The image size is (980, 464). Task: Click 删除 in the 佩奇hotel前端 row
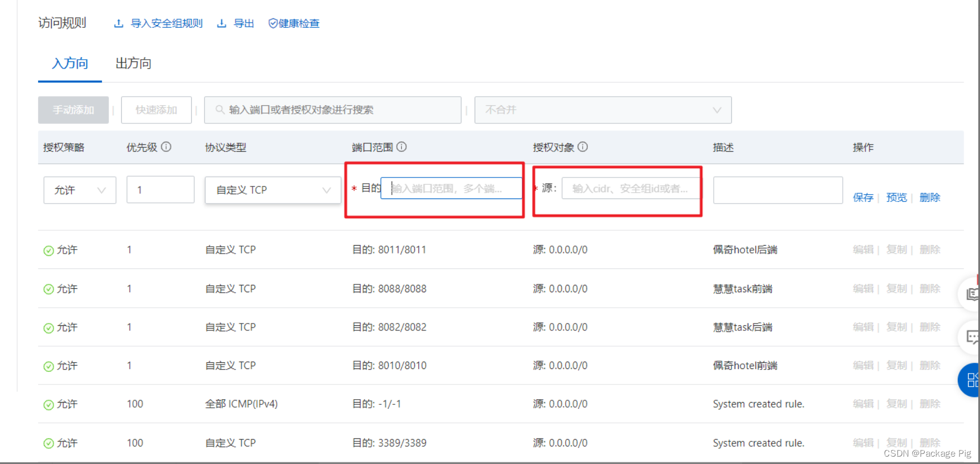(930, 366)
